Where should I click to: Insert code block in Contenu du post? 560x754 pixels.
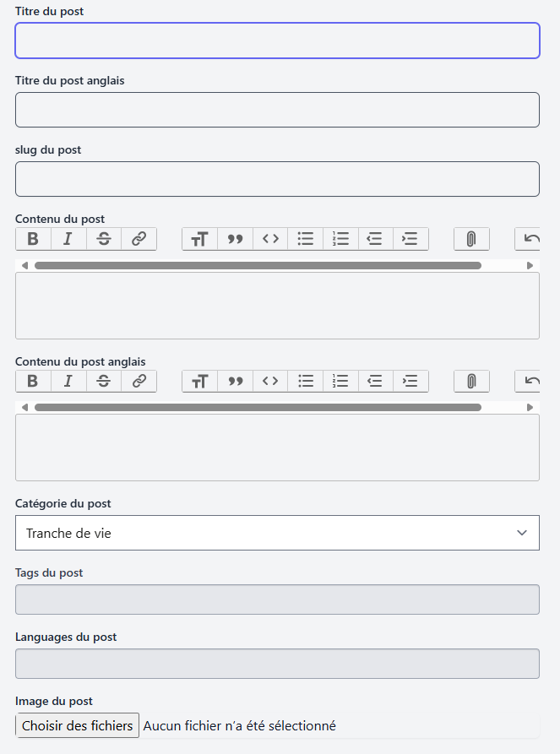pyautogui.click(x=270, y=239)
